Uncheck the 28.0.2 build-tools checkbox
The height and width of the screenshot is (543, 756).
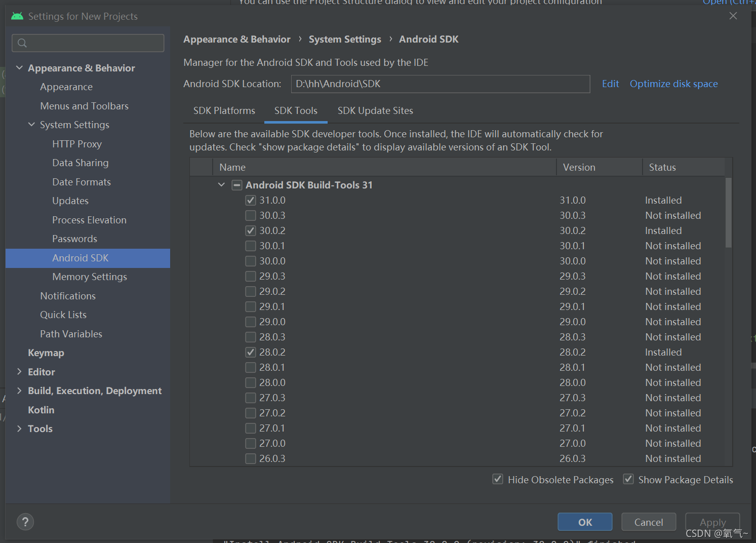click(x=251, y=352)
